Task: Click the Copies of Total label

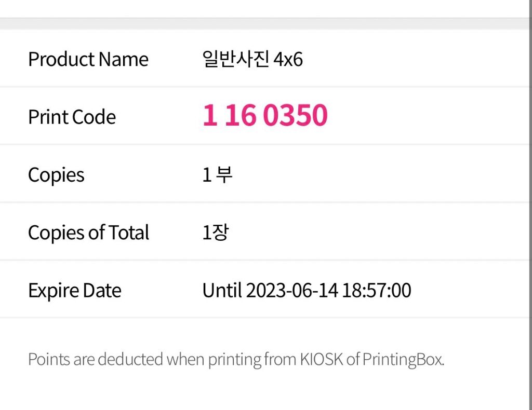Action: coord(88,233)
